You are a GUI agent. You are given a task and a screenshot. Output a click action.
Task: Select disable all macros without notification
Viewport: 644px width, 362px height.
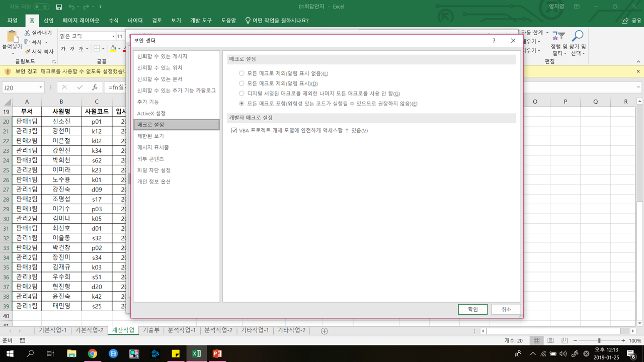(x=242, y=73)
